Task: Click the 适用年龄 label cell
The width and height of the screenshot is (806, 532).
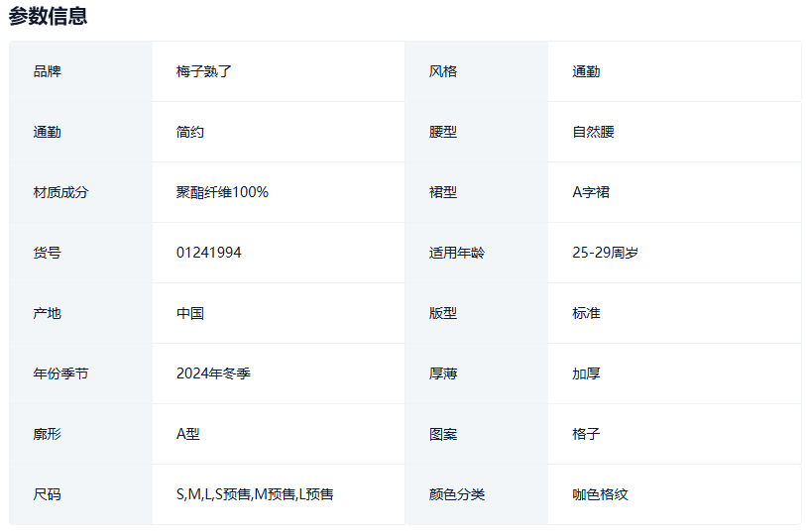Action: click(x=457, y=253)
